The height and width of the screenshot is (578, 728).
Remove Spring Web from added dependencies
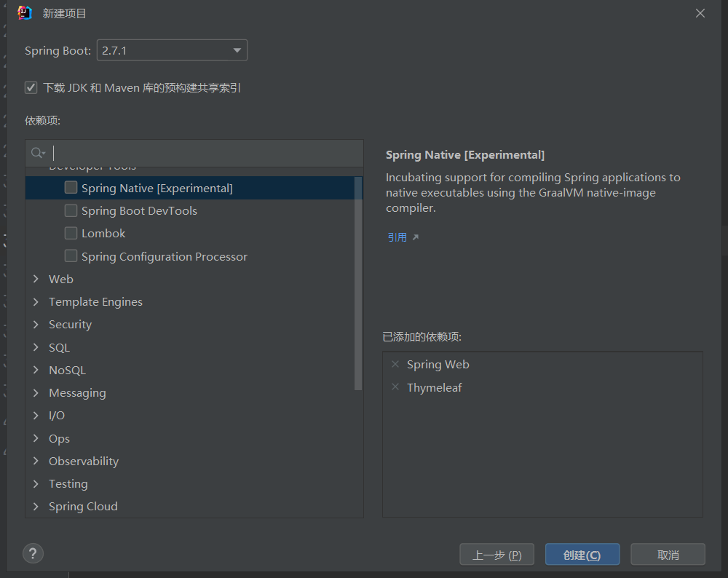pyautogui.click(x=395, y=365)
